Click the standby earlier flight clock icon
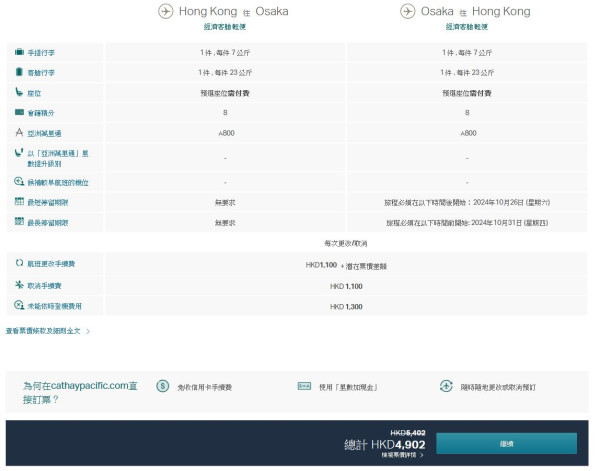The width and height of the screenshot is (600, 471). 19,181
